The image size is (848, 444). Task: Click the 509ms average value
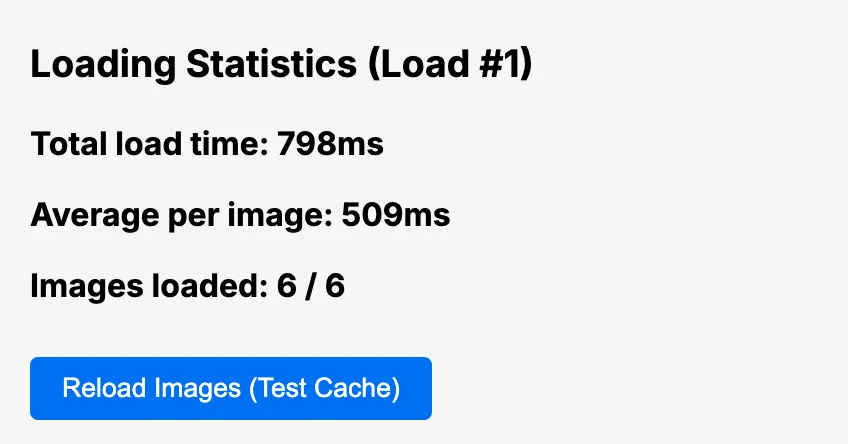click(x=396, y=215)
